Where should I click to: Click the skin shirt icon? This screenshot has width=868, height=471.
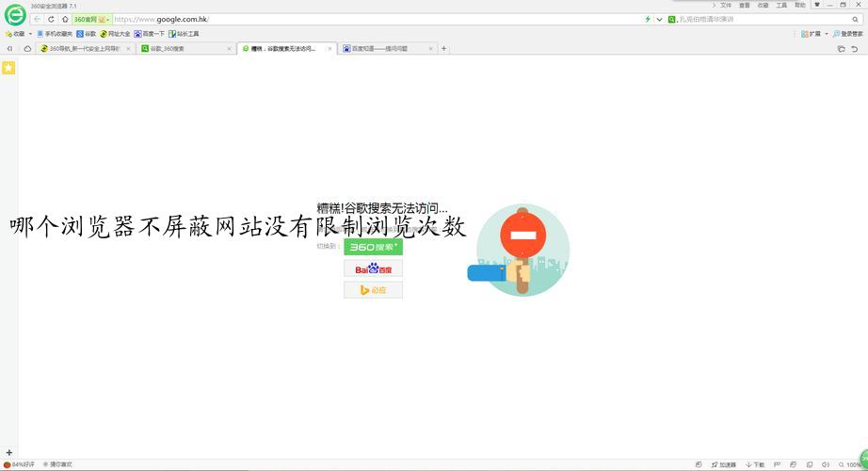pos(817,5)
